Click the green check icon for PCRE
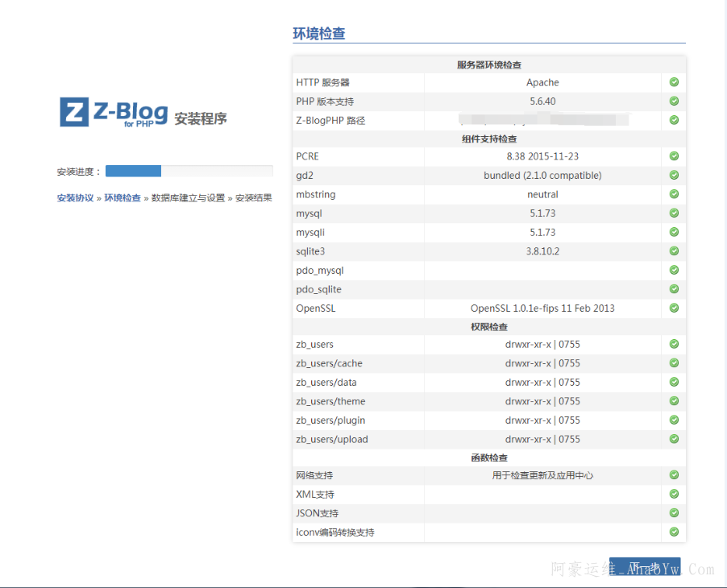Viewport: 727px width, 588px height. 674,156
